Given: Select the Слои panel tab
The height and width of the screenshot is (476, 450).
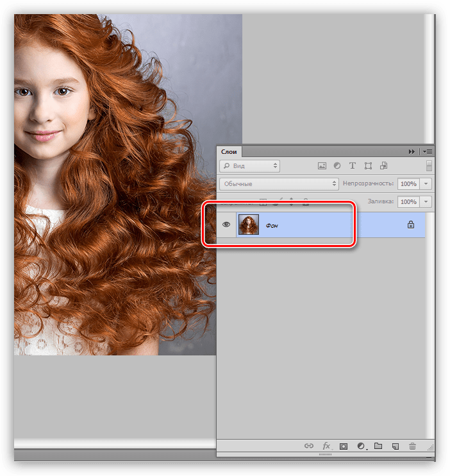Looking at the screenshot, I should 229,151.
